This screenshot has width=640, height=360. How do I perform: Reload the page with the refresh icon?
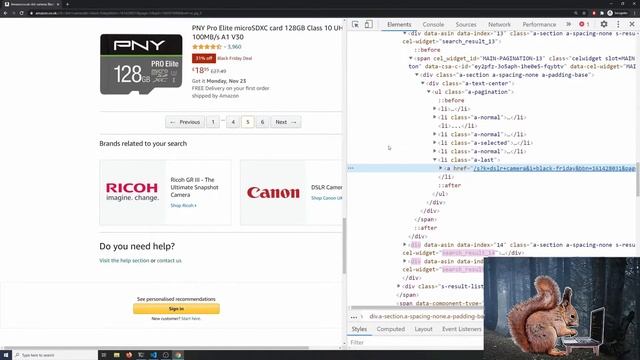[22, 13]
